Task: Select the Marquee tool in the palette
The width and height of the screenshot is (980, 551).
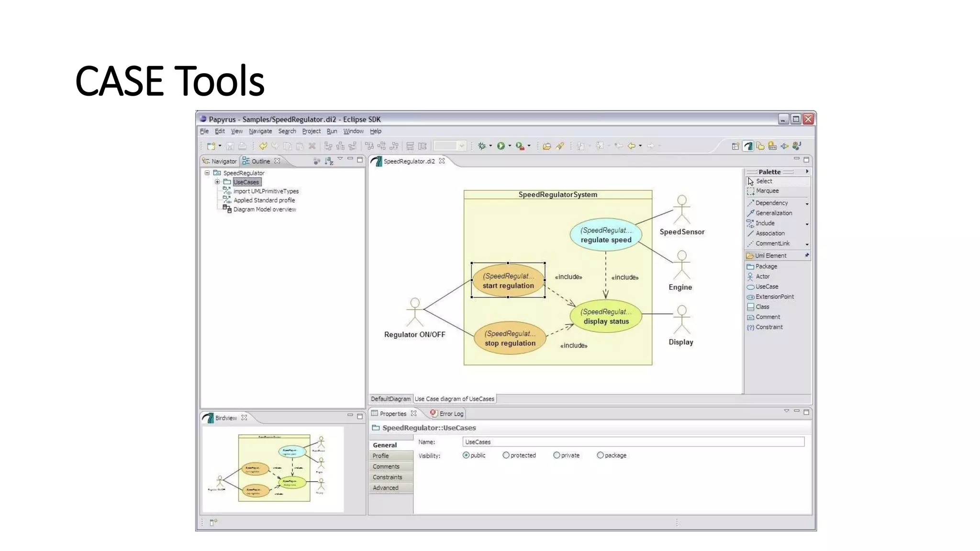Action: point(767,190)
